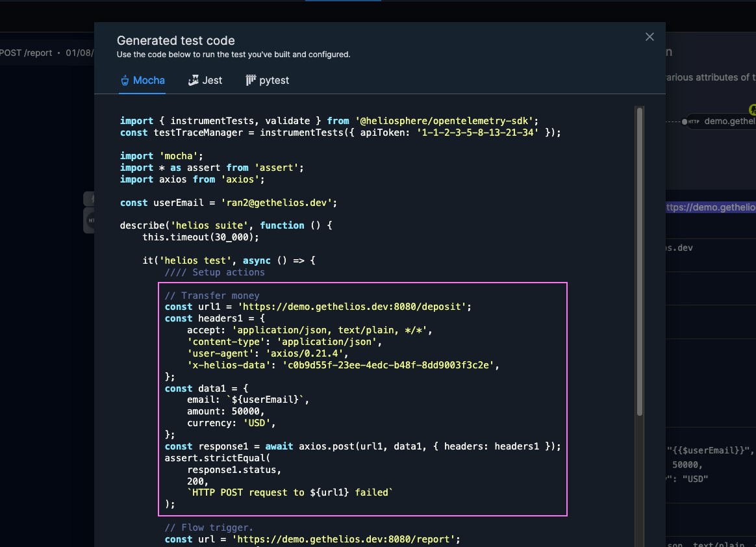
Task: Click the '// Flow trigger.' comment
Action: click(208, 528)
